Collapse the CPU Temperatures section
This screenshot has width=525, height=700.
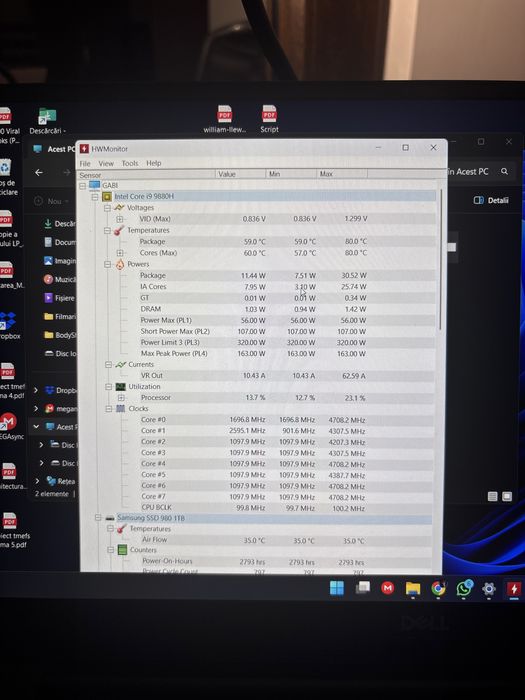[107, 231]
